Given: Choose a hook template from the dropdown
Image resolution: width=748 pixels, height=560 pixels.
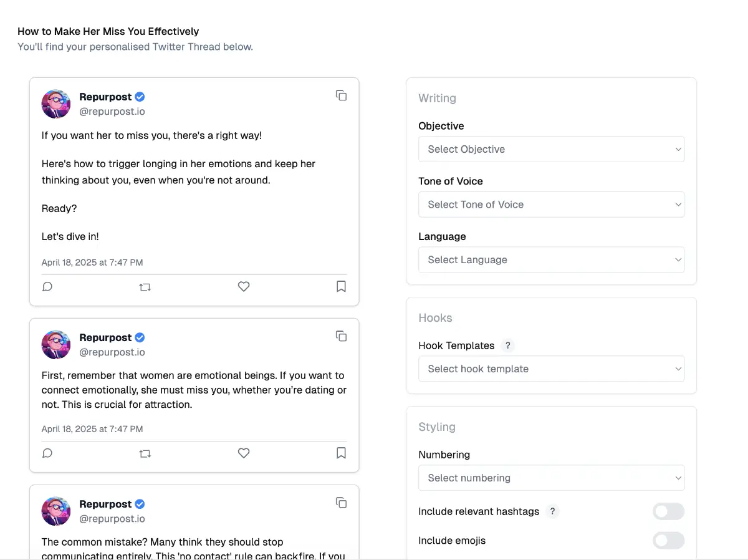Looking at the screenshot, I should tap(551, 369).
